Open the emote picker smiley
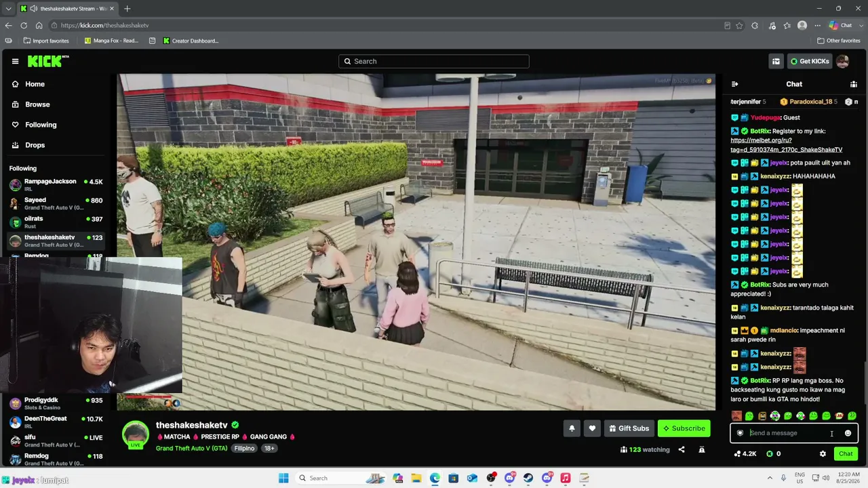Image resolution: width=868 pixels, height=488 pixels. [848, 433]
